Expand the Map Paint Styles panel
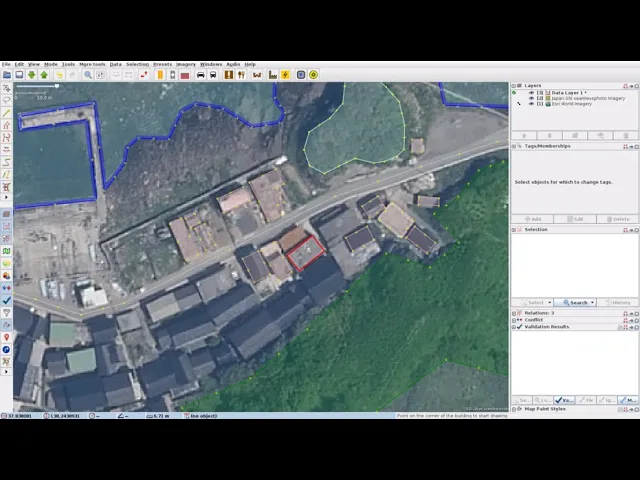The width and height of the screenshot is (640, 480). [x=514, y=409]
